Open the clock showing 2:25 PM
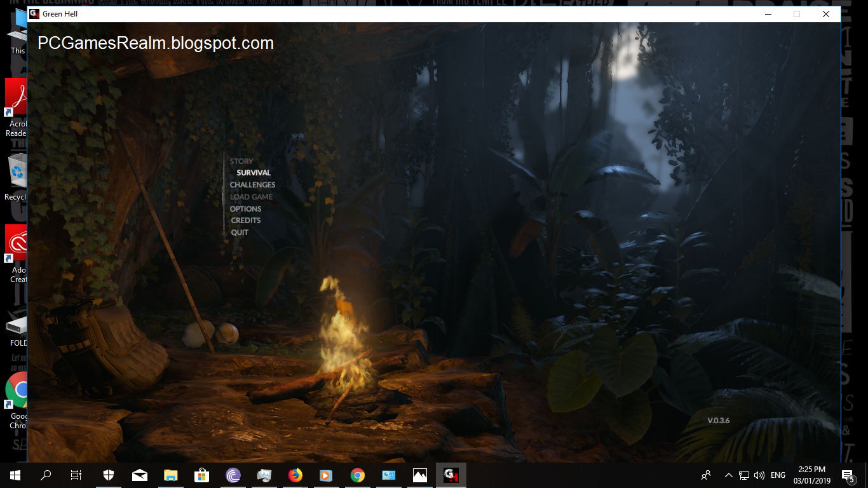 point(811,475)
